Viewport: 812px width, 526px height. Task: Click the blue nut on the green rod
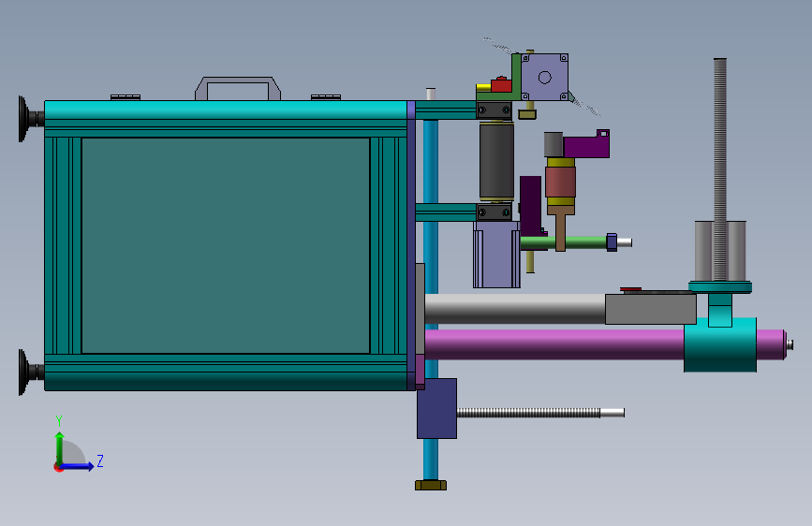pos(612,242)
